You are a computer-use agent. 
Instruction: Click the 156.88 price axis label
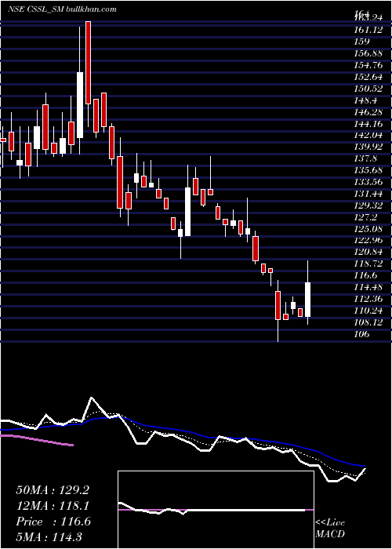coord(368,53)
